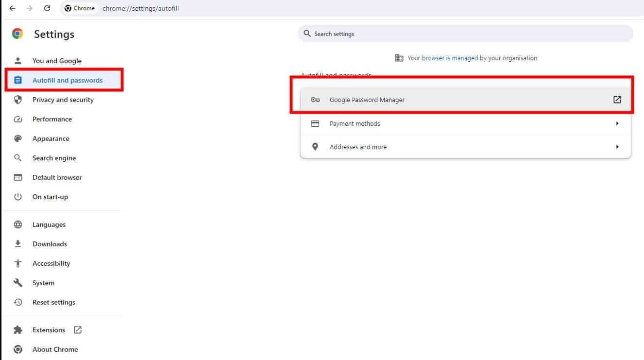
Task: Click the Extensions puzzle piece icon
Action: [x=18, y=330]
